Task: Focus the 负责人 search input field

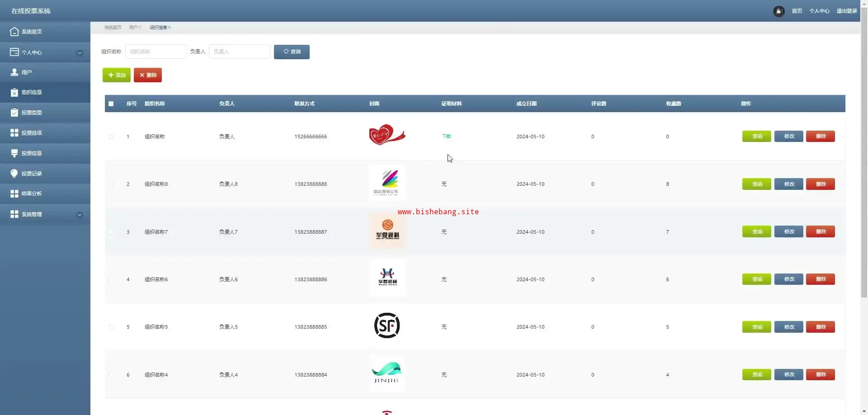Action: pos(240,52)
